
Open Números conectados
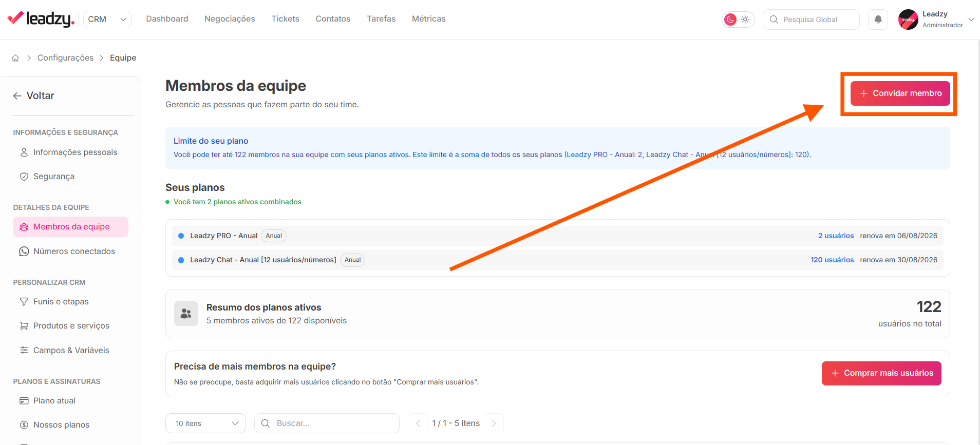pyautogui.click(x=71, y=251)
